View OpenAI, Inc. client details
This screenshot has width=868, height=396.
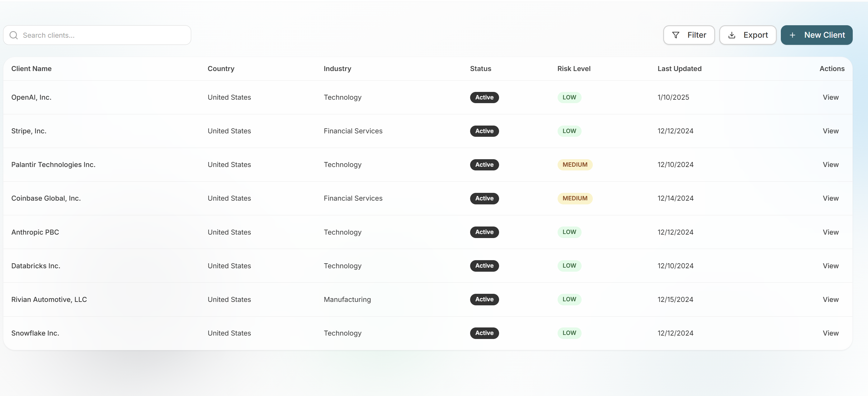(830, 97)
